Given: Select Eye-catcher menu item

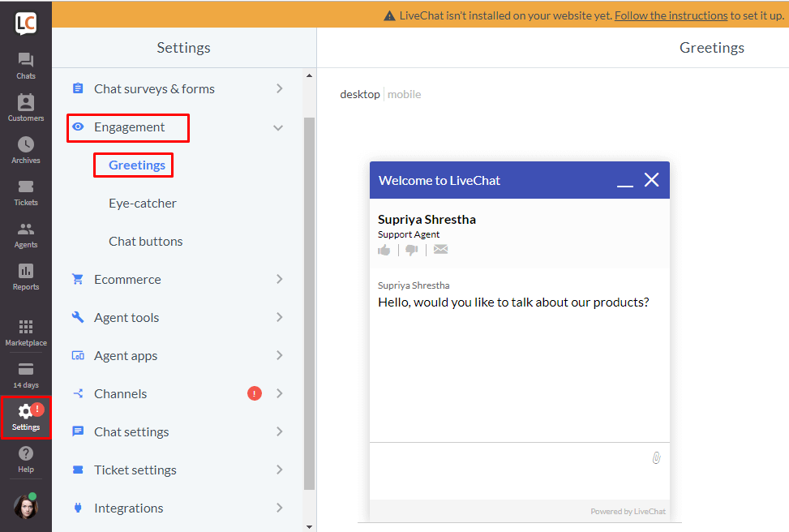Looking at the screenshot, I should [x=143, y=204].
